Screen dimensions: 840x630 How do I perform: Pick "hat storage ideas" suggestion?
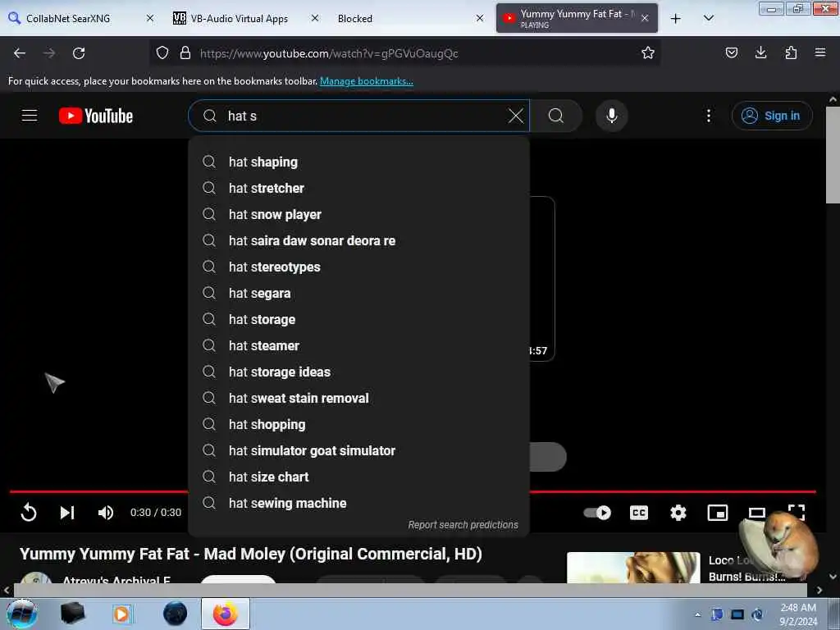point(359,372)
